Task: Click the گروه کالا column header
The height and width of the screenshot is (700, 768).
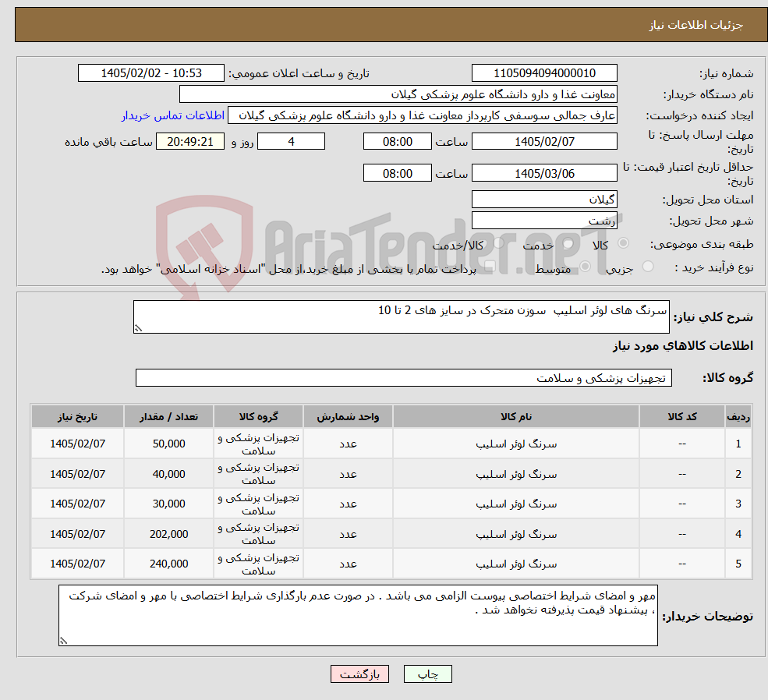Action: (x=258, y=416)
